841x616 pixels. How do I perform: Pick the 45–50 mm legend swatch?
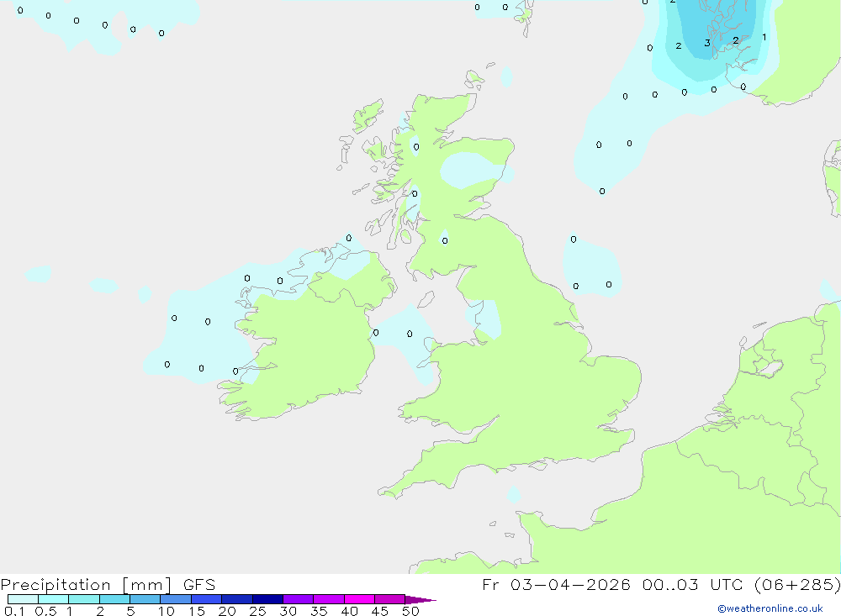(390, 599)
